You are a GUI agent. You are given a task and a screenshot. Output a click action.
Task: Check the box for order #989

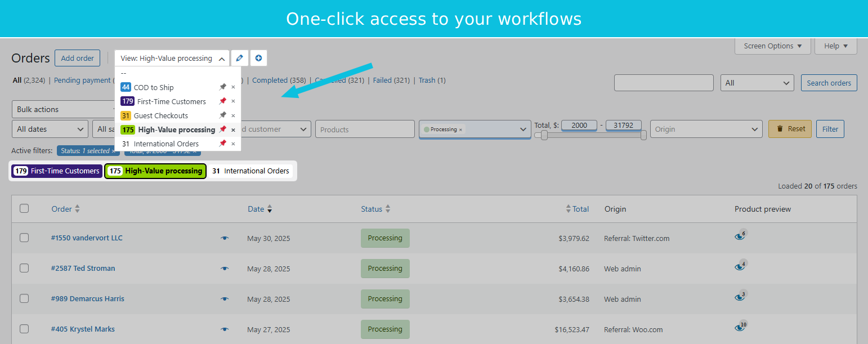pyautogui.click(x=24, y=298)
